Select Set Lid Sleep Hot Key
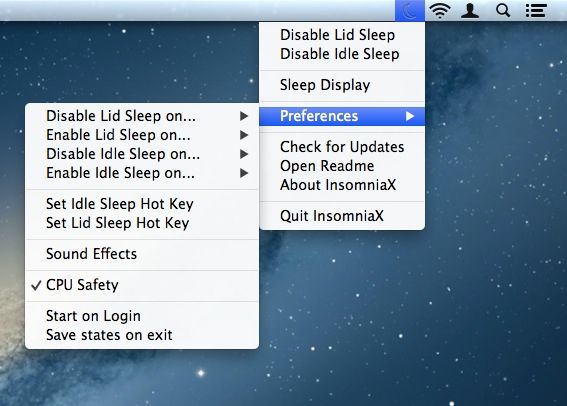Viewport: 567px width, 406px height. [x=142, y=223]
